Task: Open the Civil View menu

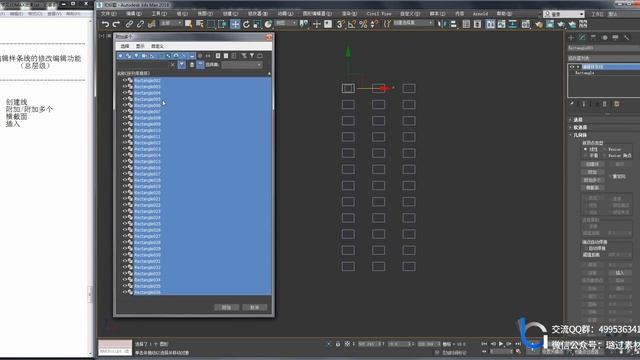Action: pos(378,14)
